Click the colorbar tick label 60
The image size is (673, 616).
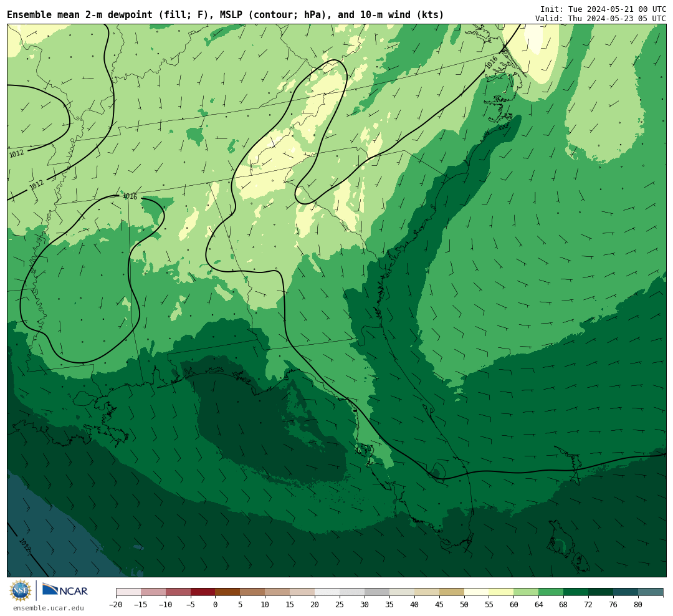pyautogui.click(x=514, y=605)
